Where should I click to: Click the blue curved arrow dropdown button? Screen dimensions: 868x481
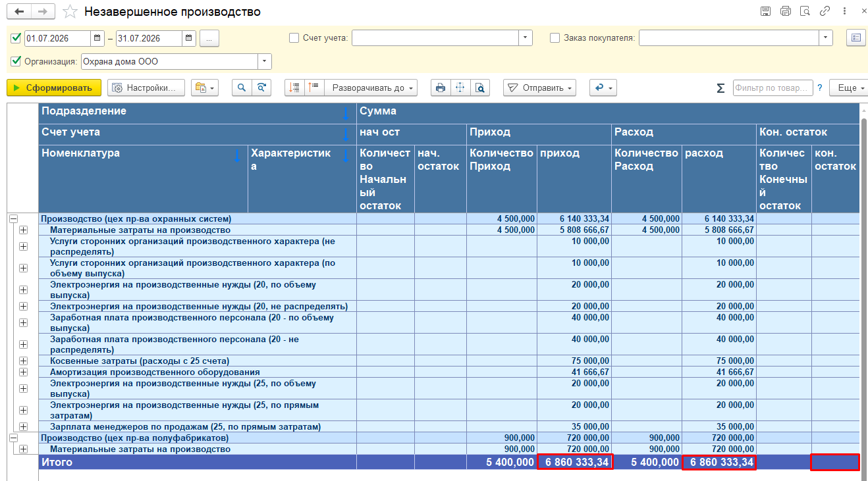click(603, 88)
